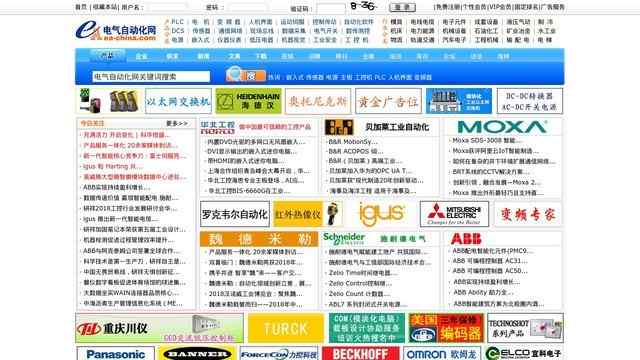Click the igus logo
640x360 pixels.
[381, 214]
